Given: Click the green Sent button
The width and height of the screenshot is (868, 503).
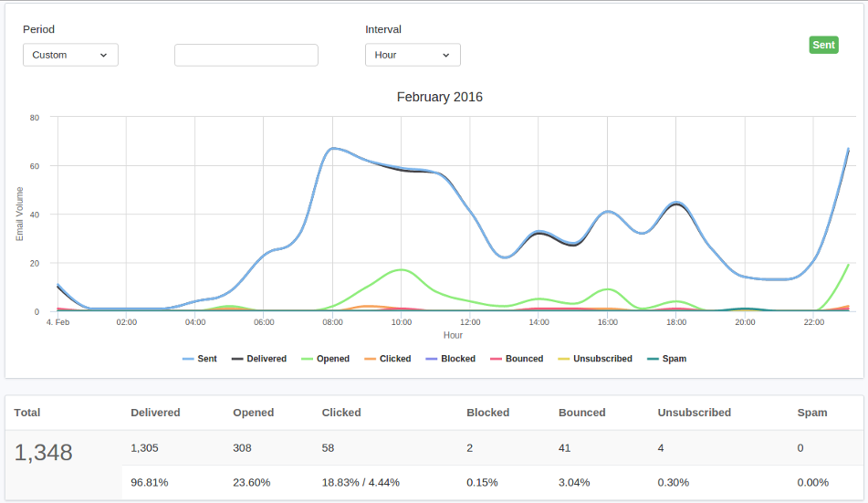Looking at the screenshot, I should (823, 45).
